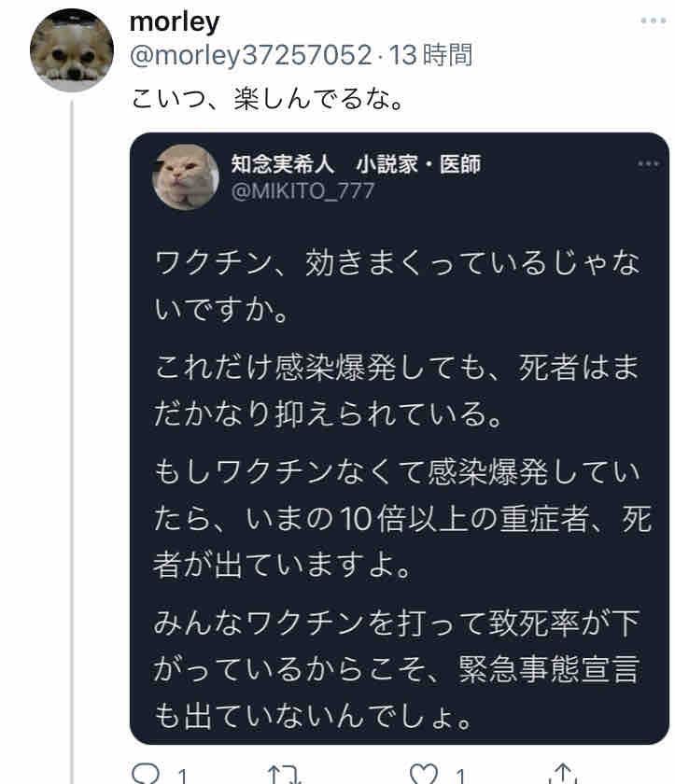Open the 13時間 timestamp link
This screenshot has width=675, height=784.
tap(430, 55)
